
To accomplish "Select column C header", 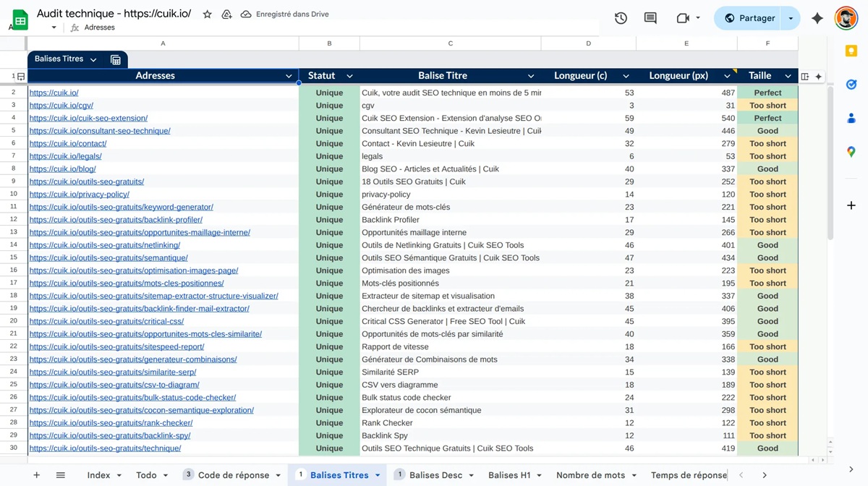I will point(450,43).
